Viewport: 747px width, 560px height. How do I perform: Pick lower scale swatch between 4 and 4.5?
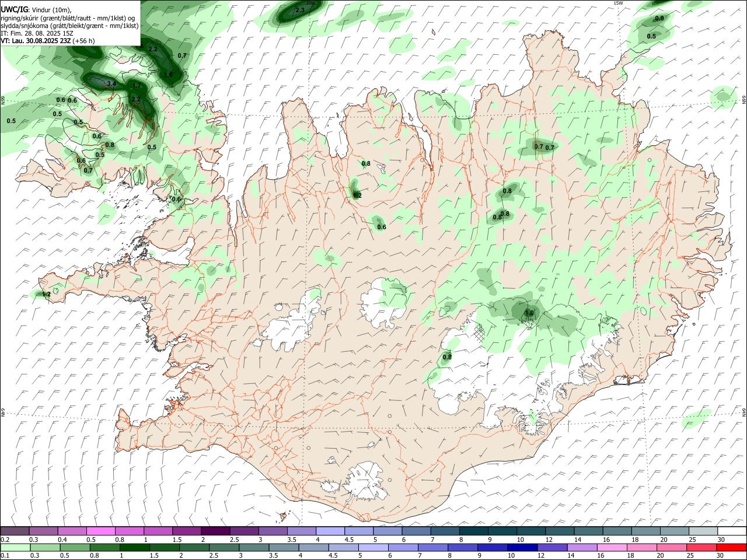click(313, 547)
